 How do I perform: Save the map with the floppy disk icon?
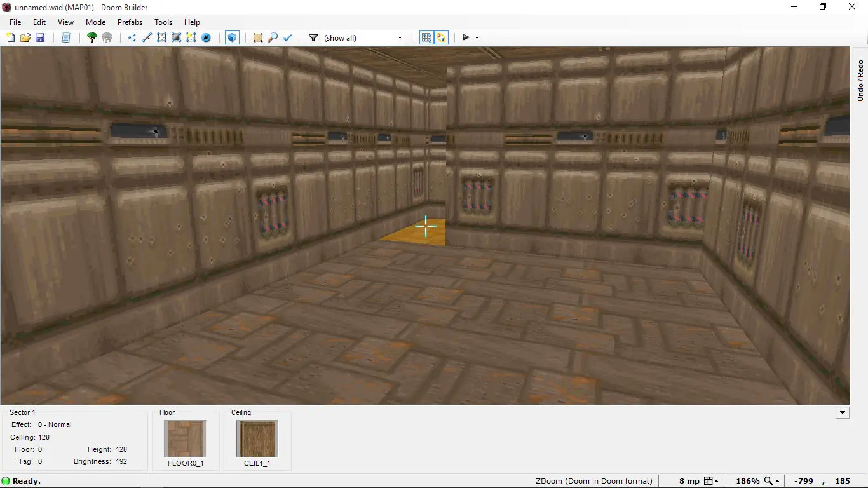tap(40, 38)
